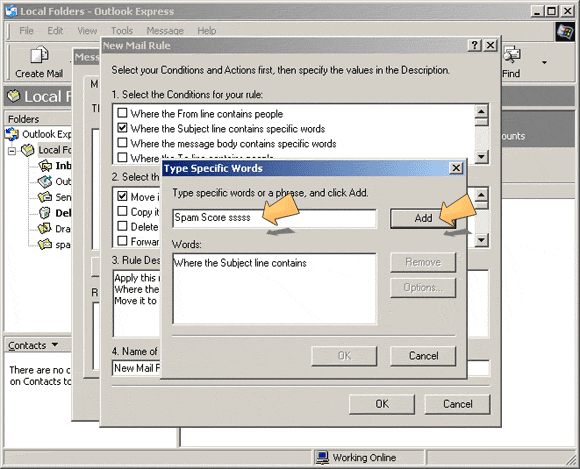Open the Inbox folder icon
This screenshot has width=580, height=469.
point(45,166)
